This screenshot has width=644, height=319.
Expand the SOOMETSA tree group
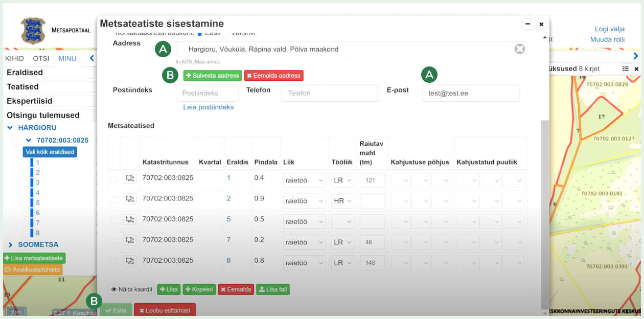click(10, 245)
